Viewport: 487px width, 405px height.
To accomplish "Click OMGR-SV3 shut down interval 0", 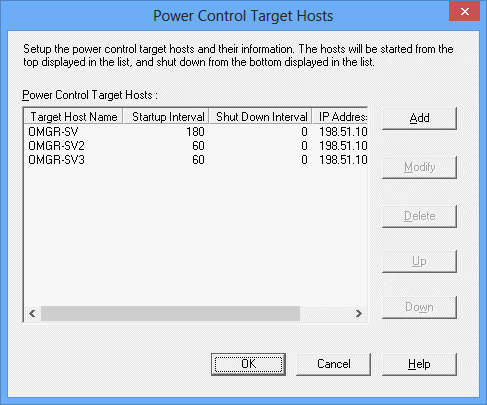I will [304, 160].
